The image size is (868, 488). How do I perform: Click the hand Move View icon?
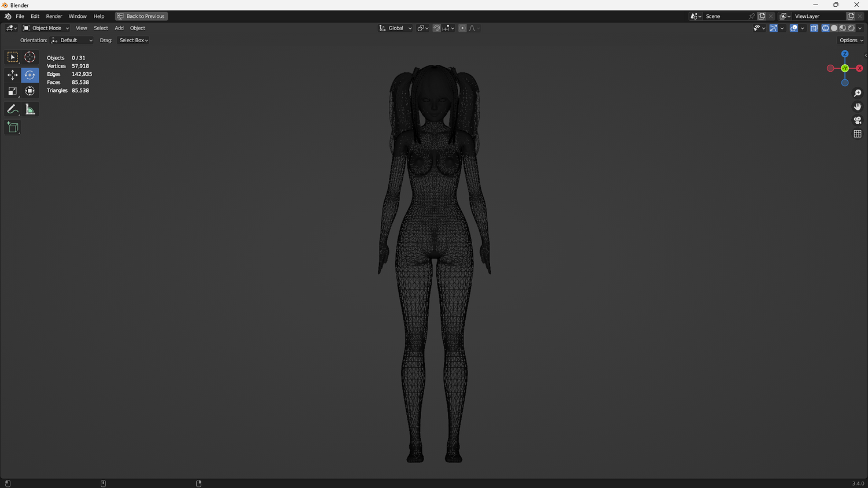tap(858, 106)
